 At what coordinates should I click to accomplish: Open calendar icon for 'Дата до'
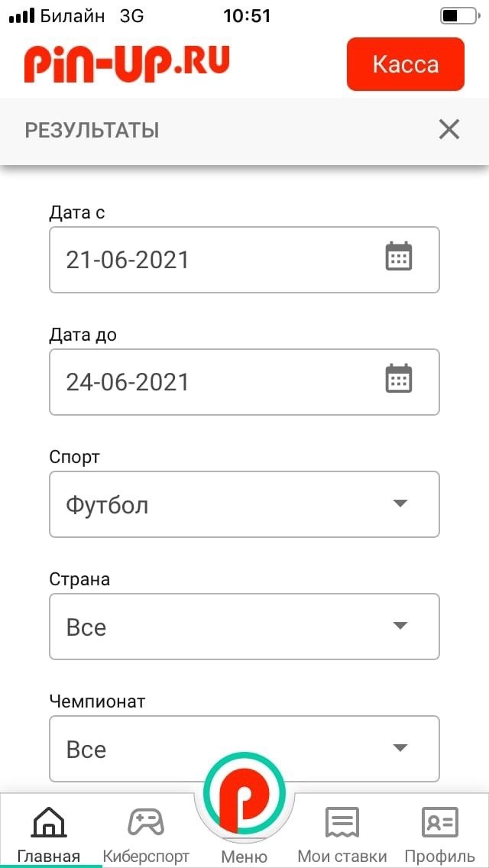[398, 379]
